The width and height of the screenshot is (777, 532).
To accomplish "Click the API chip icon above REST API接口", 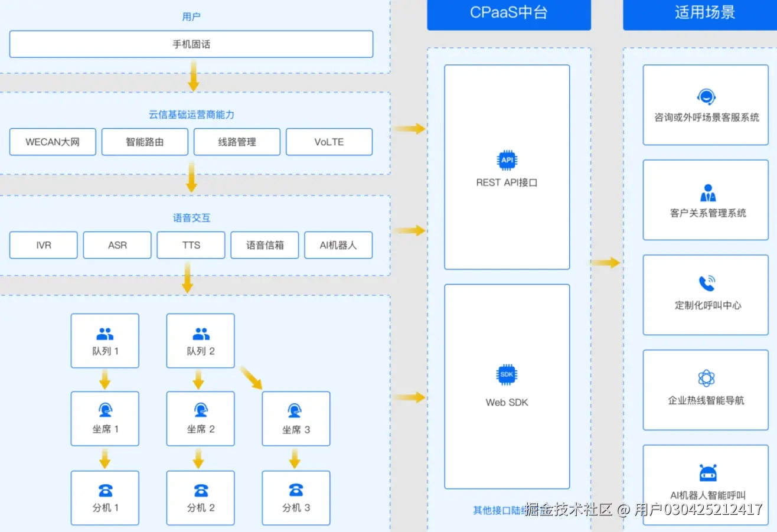I will tap(507, 159).
